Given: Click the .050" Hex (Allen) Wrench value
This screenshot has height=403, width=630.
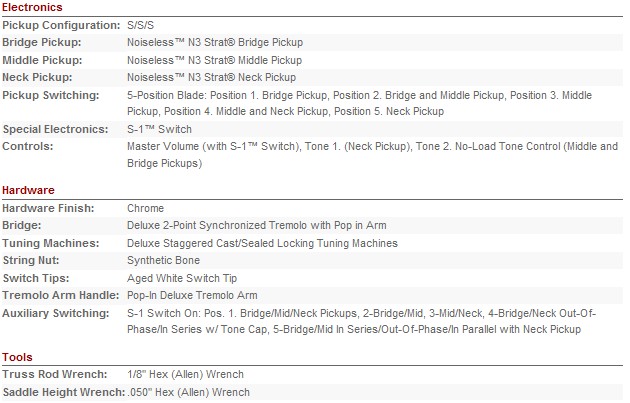Looking at the screenshot, I should (x=189, y=392).
